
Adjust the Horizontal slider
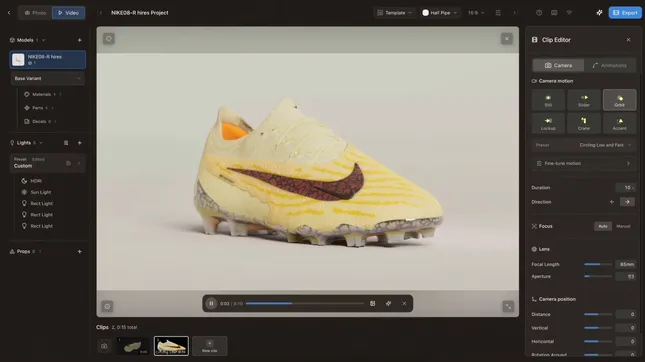(598, 341)
